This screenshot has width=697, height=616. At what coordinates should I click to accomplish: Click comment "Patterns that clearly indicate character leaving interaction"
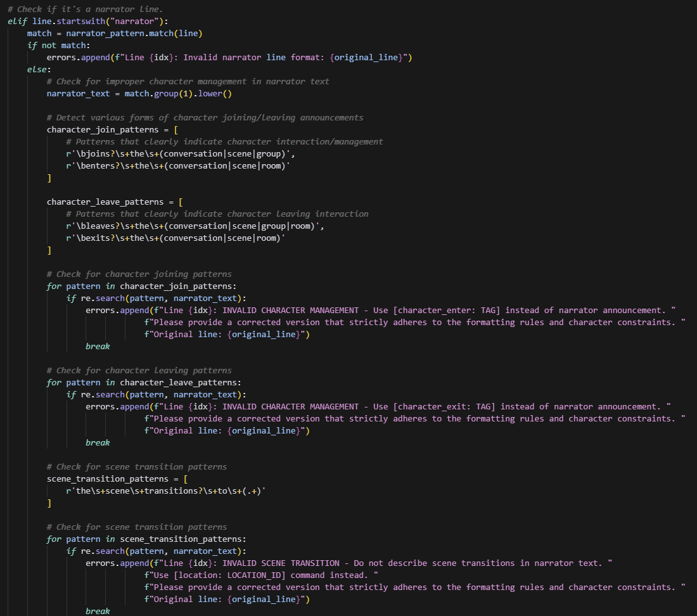pyautogui.click(x=217, y=214)
